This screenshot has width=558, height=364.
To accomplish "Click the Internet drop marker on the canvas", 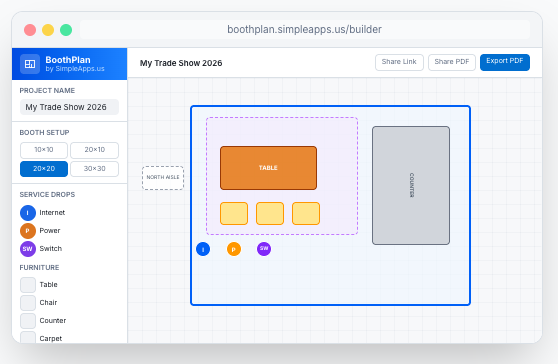I will 203,249.
